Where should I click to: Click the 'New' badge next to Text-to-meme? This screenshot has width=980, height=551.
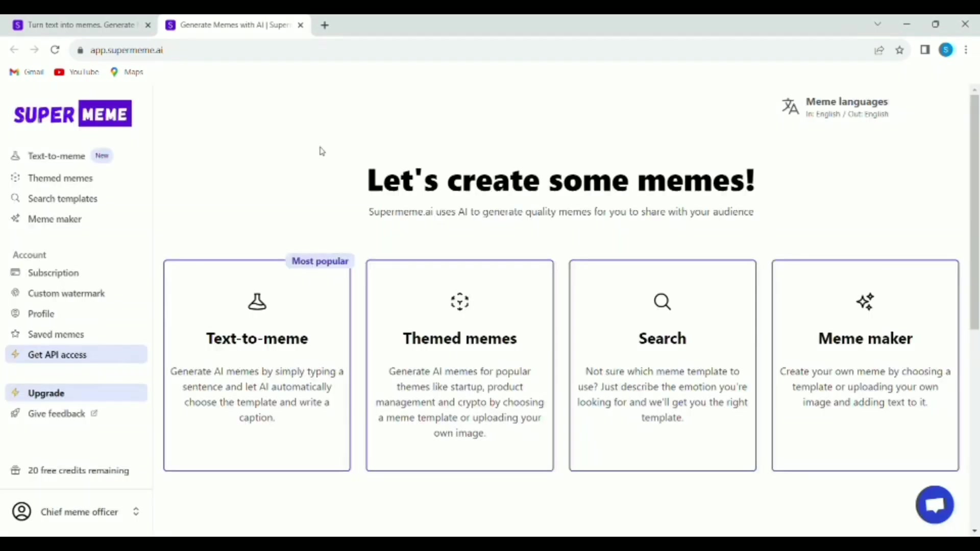point(102,156)
